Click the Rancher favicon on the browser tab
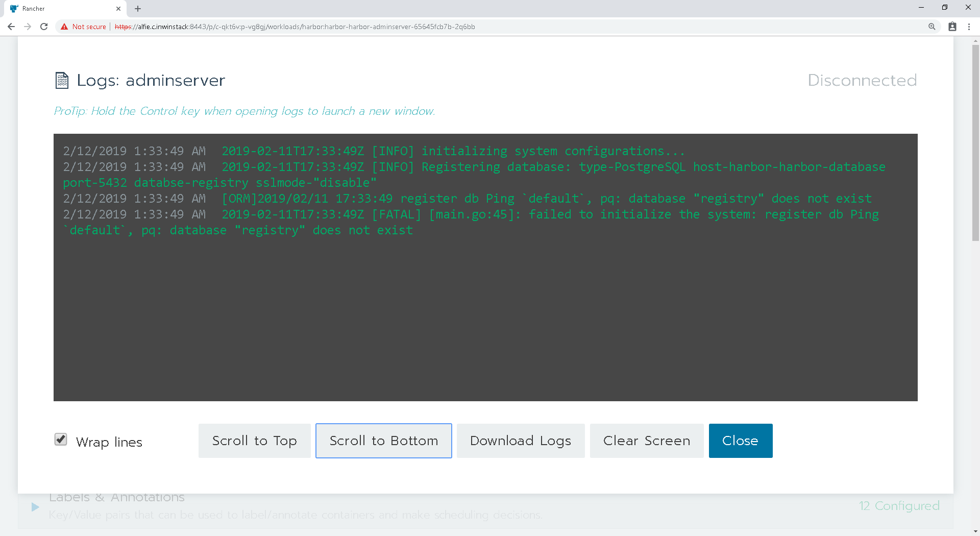980x536 pixels. (15, 8)
